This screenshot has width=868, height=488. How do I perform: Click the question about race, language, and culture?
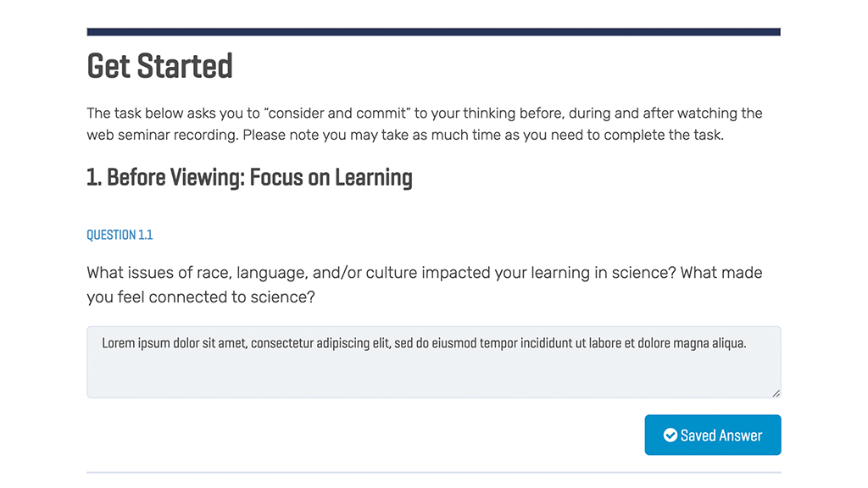(424, 285)
